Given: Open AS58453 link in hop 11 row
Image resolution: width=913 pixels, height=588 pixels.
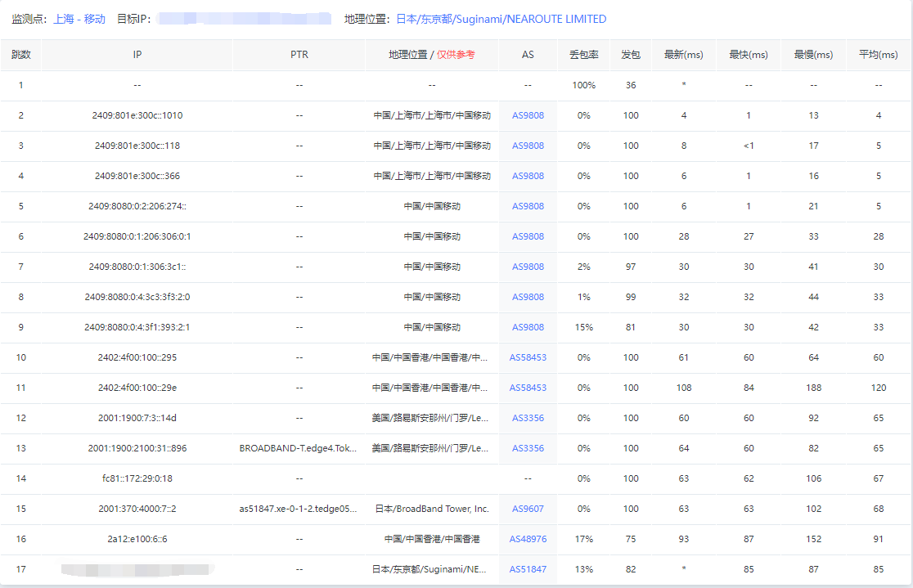Looking at the screenshot, I should tap(528, 388).
